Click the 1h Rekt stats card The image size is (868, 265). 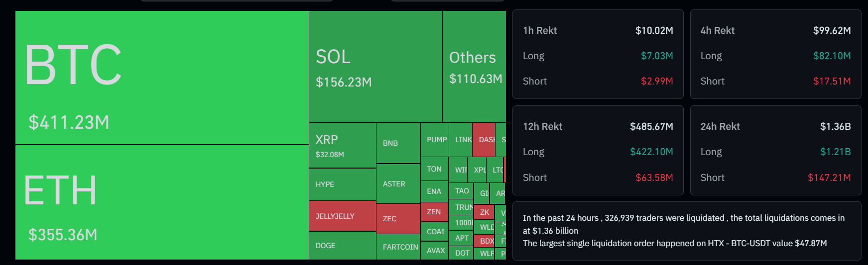point(598,55)
